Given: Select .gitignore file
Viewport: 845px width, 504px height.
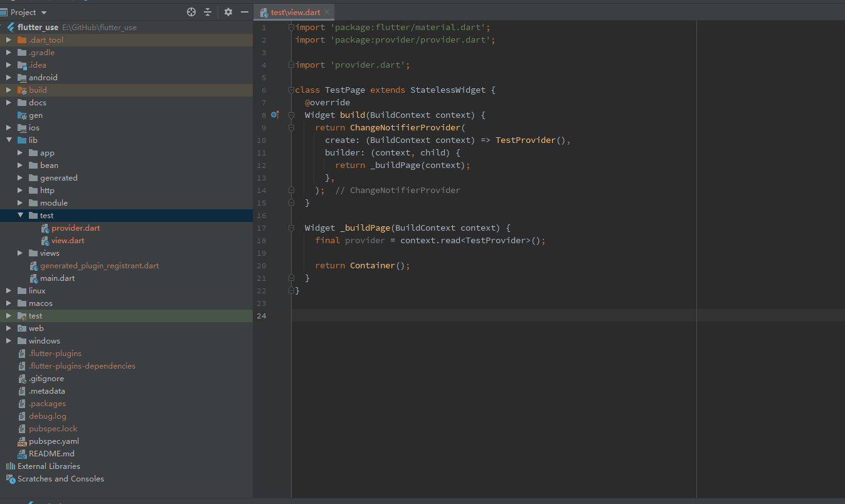Looking at the screenshot, I should (46, 379).
